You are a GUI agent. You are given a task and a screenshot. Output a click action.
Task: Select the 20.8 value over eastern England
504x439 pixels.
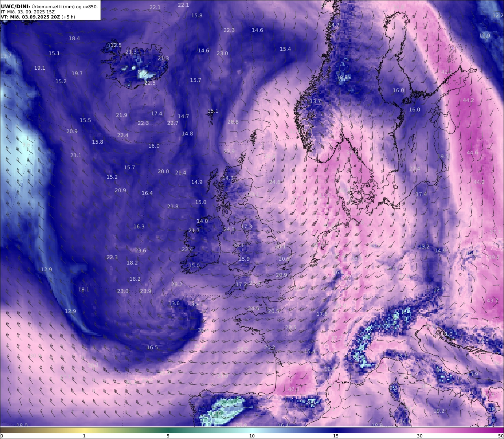point(284,259)
